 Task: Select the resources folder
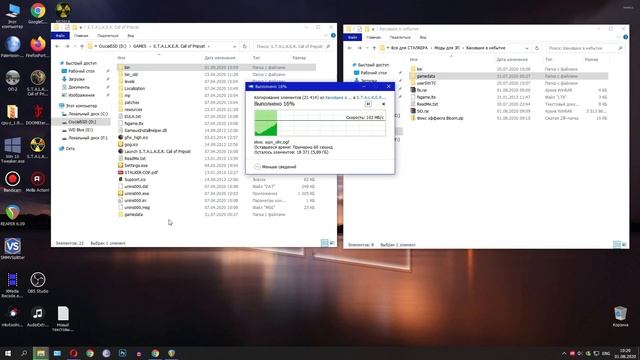point(133,109)
